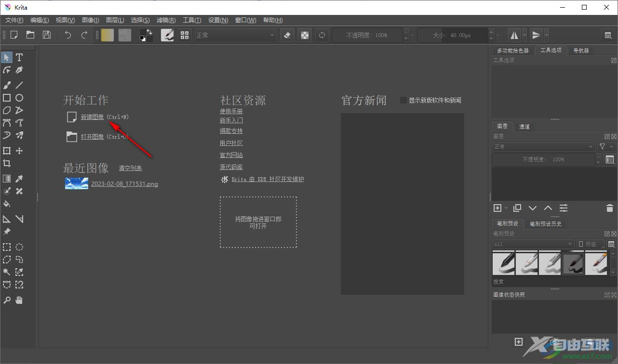
Task: Select the Calligraphy pen tool
Action: click(x=19, y=70)
